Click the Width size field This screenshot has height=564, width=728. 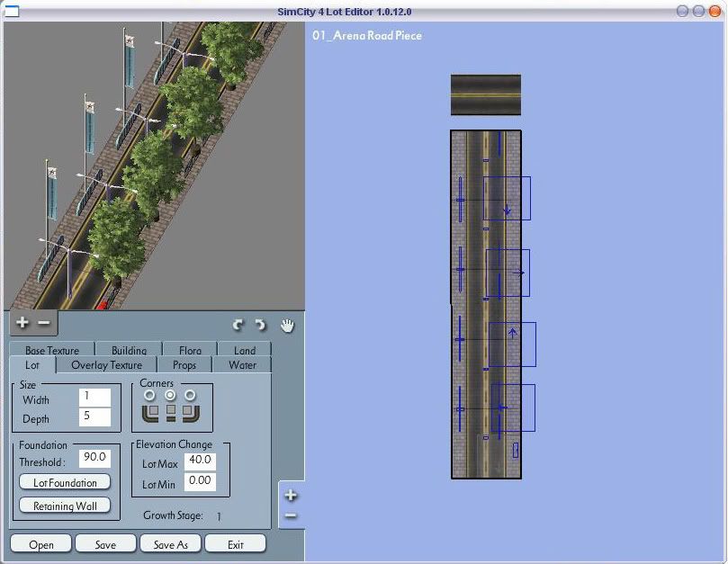[x=94, y=398]
